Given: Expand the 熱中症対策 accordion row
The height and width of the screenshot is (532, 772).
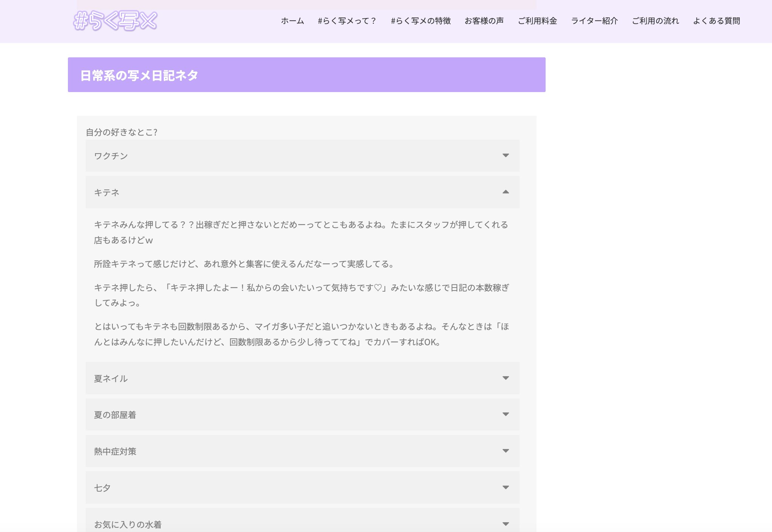Looking at the screenshot, I should tap(303, 451).
